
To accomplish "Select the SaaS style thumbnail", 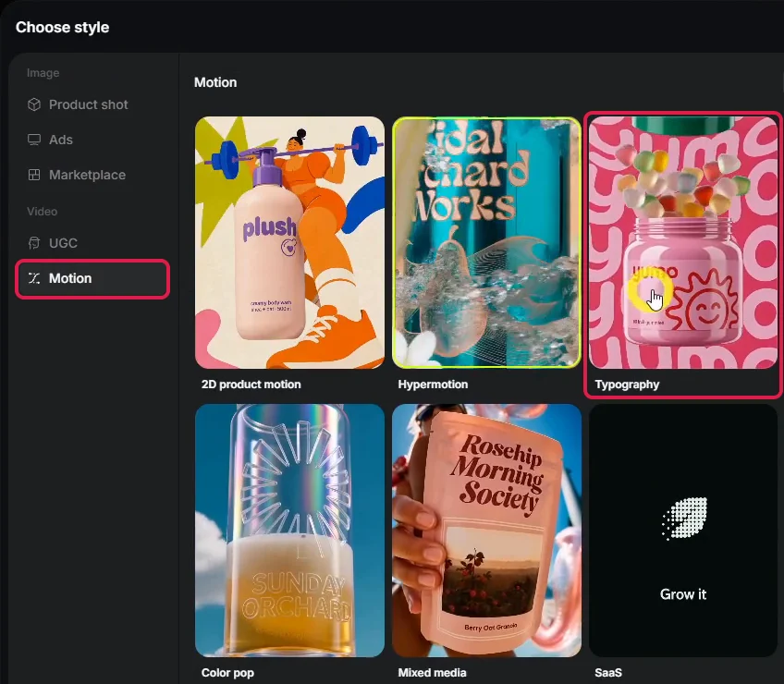I will pos(683,531).
